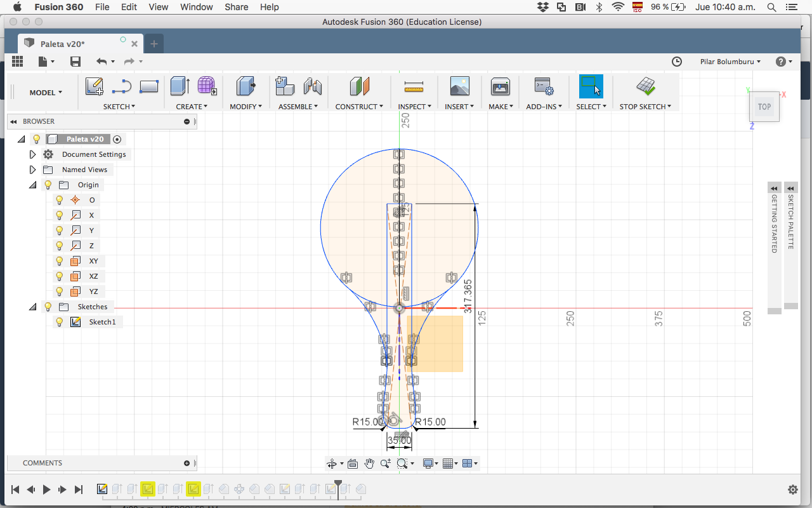The image size is (812, 508).
Task: Open the job status clock icon
Action: pyautogui.click(x=677, y=62)
